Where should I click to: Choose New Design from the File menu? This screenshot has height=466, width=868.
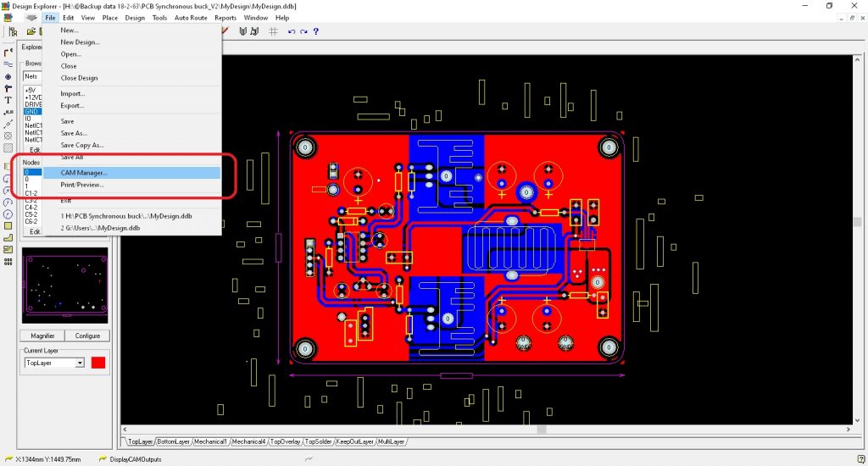tap(132, 42)
